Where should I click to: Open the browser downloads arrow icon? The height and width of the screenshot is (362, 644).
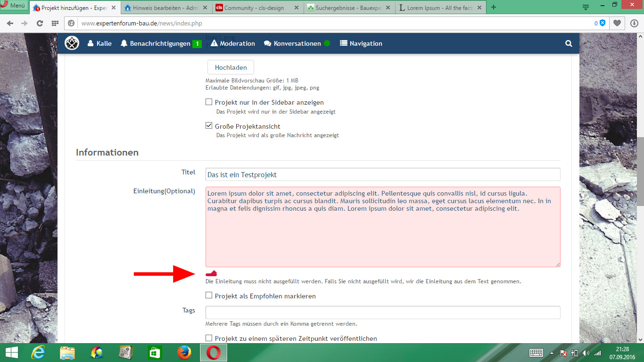coord(634,23)
